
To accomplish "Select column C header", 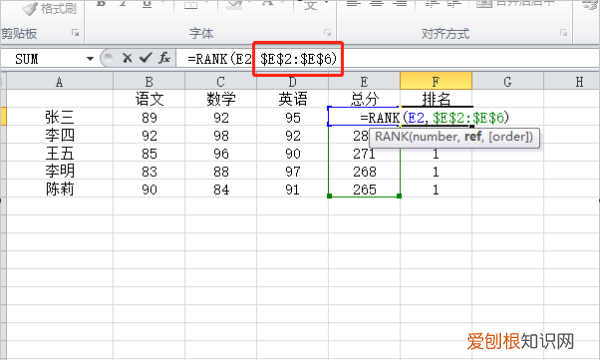I will (x=221, y=81).
